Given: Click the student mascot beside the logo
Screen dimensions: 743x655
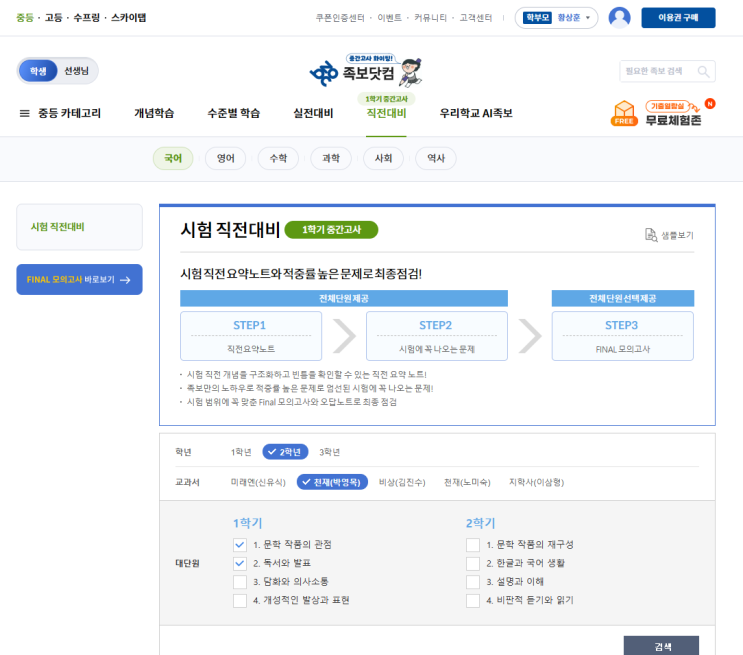Looking at the screenshot, I should tap(411, 73).
